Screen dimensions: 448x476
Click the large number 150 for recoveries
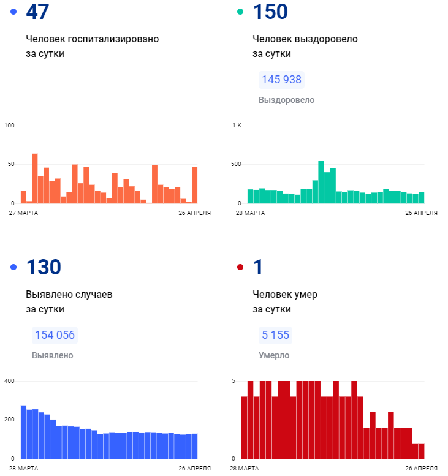270,12
